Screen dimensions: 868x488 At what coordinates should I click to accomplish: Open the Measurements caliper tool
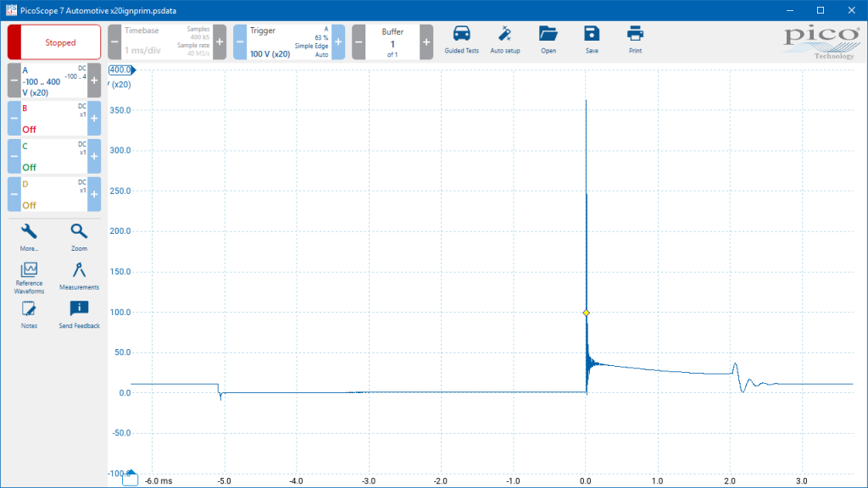[79, 276]
